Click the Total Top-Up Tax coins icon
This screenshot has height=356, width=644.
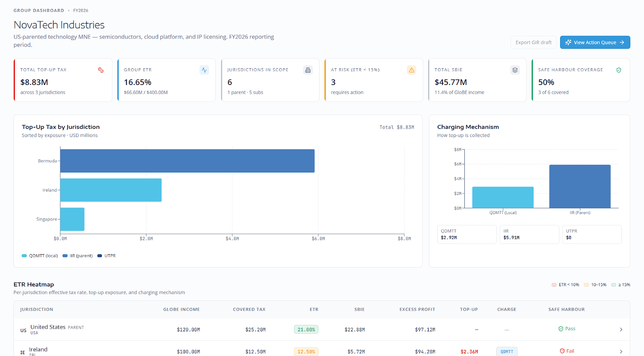(101, 70)
